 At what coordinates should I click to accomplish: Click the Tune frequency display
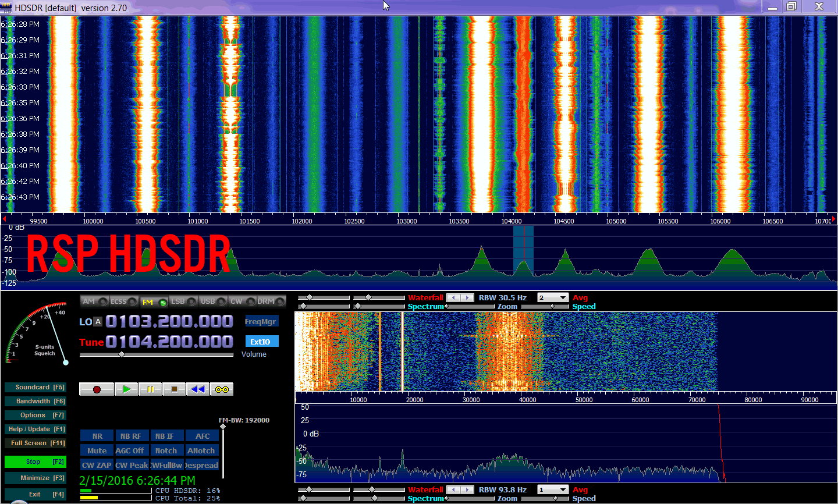click(169, 342)
